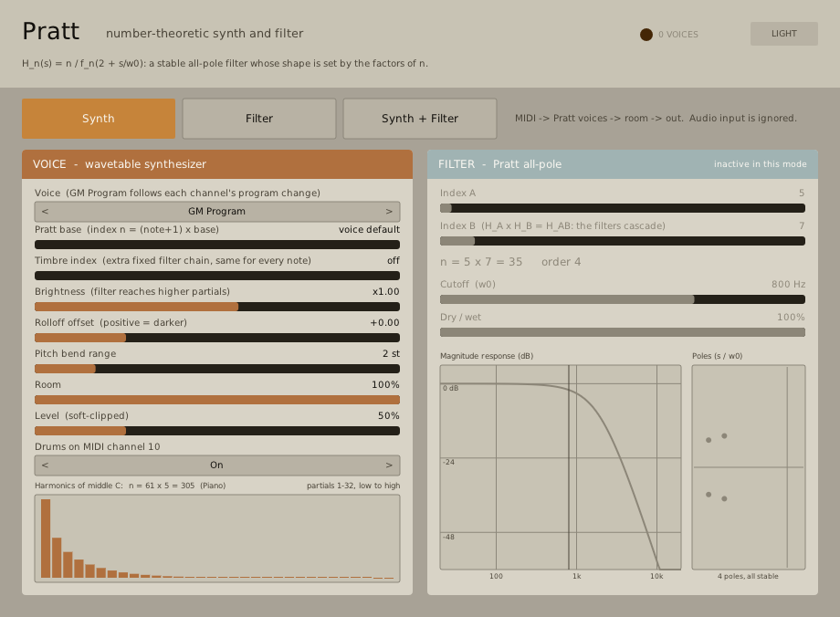Select the Synth + Filter mode tab
The width and height of the screenshot is (840, 617).
tap(420, 119)
